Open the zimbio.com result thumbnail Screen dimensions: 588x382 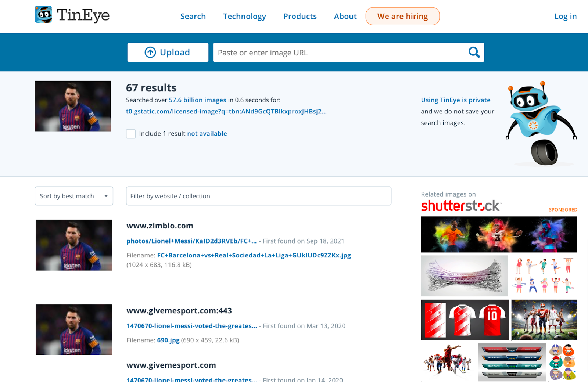click(73, 245)
